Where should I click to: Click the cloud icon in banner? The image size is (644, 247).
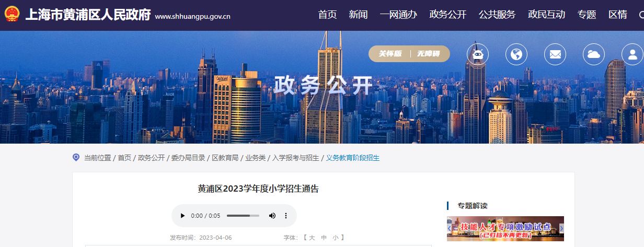click(x=594, y=54)
